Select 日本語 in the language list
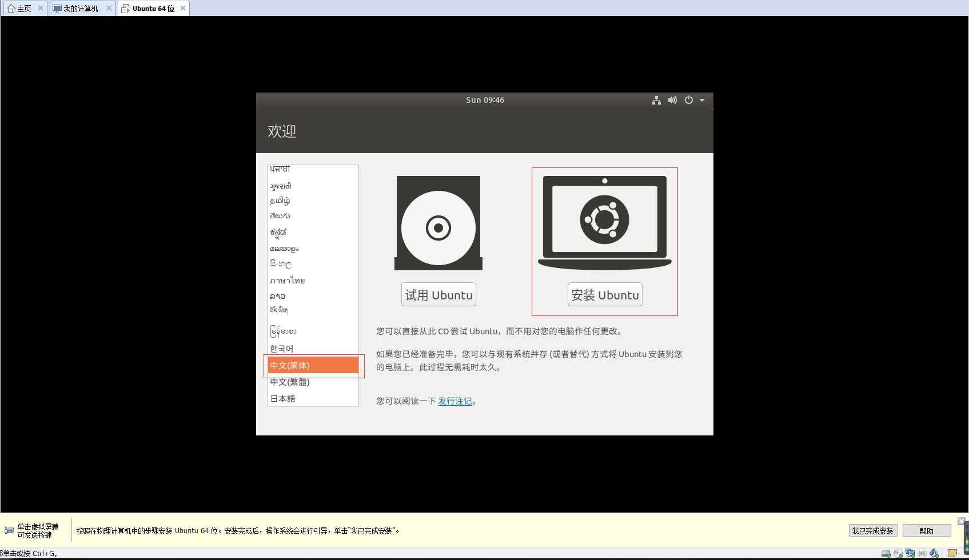This screenshot has height=560, width=969. (313, 399)
